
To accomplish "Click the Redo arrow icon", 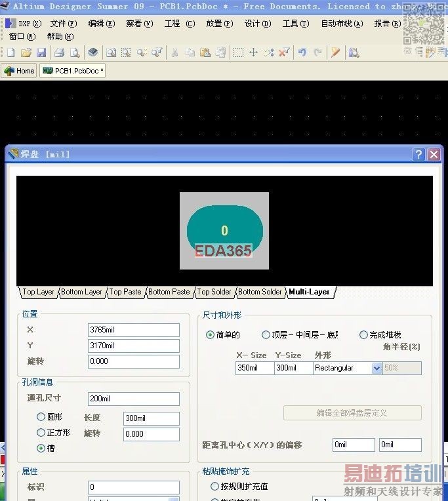I will pyautogui.click(x=317, y=52).
